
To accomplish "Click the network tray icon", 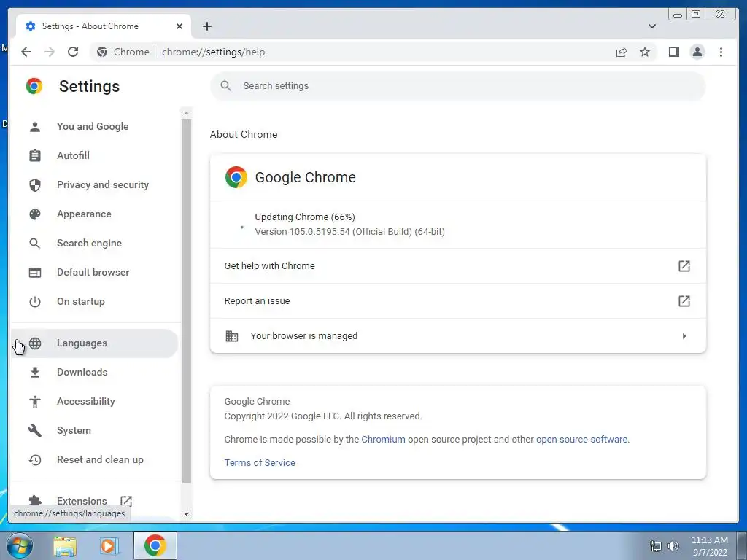I will pyautogui.click(x=656, y=546).
